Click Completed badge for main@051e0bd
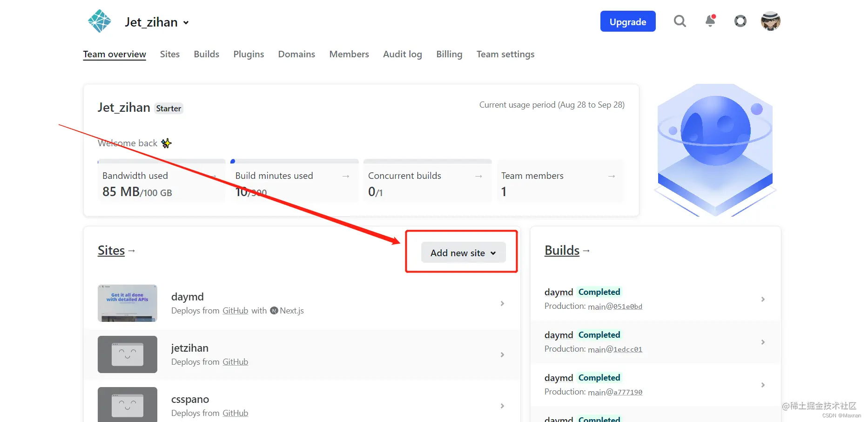The height and width of the screenshot is (422, 868). pos(599,292)
